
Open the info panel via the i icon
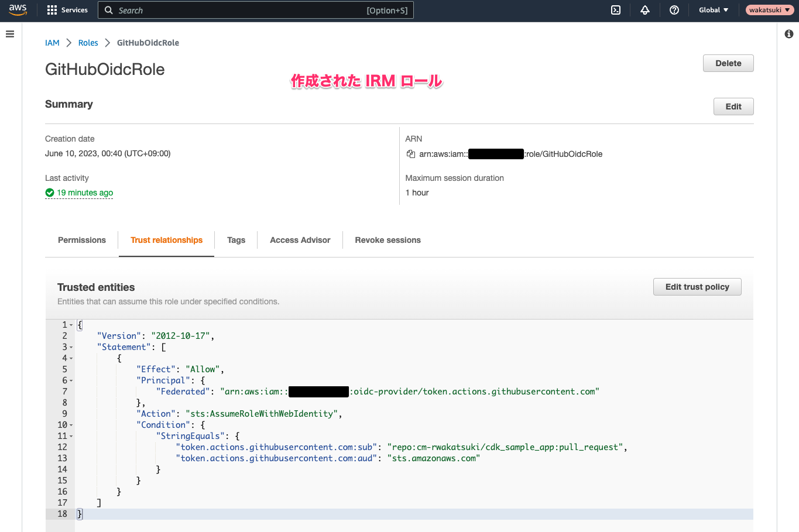[787, 34]
